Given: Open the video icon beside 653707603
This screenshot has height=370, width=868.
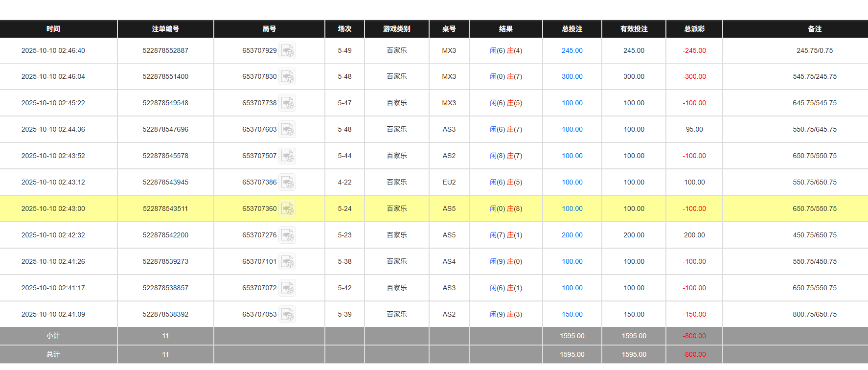Looking at the screenshot, I should point(287,130).
